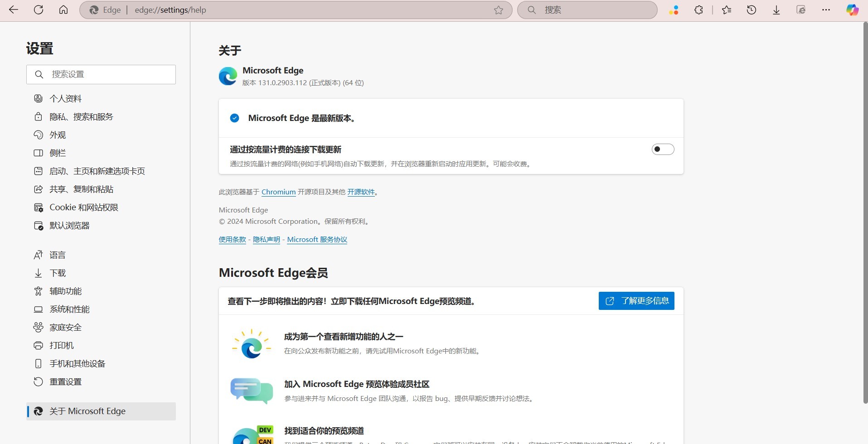Open Settings and more three-dot menu
Image resolution: width=868 pixels, height=444 pixels.
click(x=826, y=10)
